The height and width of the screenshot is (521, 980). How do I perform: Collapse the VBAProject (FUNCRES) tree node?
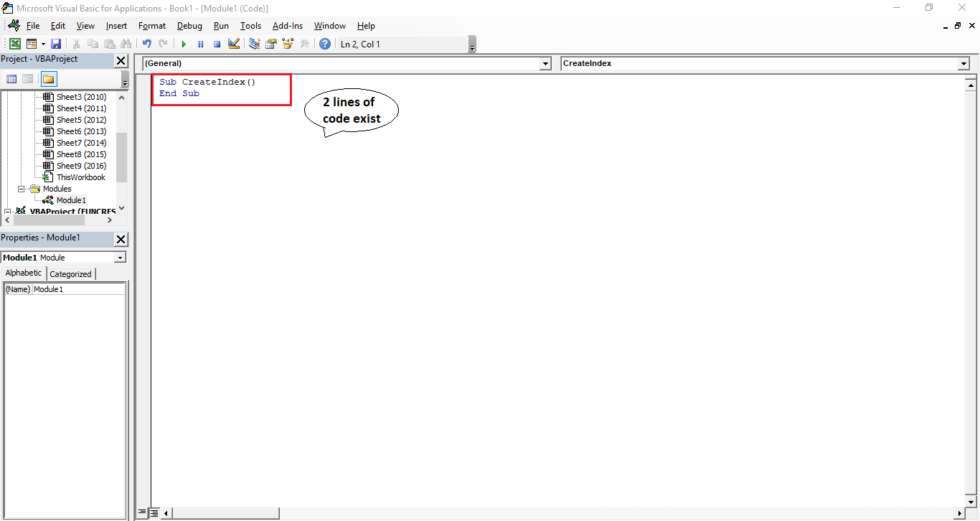pos(8,212)
